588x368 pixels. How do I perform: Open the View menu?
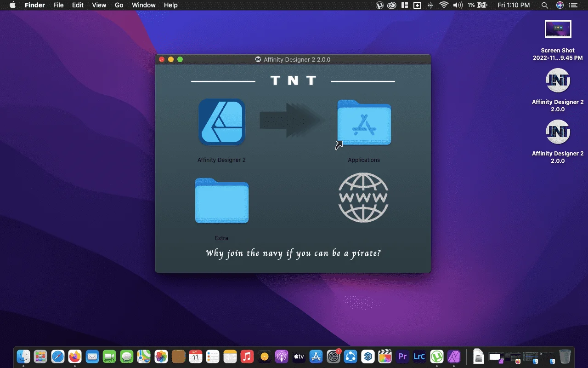(99, 5)
